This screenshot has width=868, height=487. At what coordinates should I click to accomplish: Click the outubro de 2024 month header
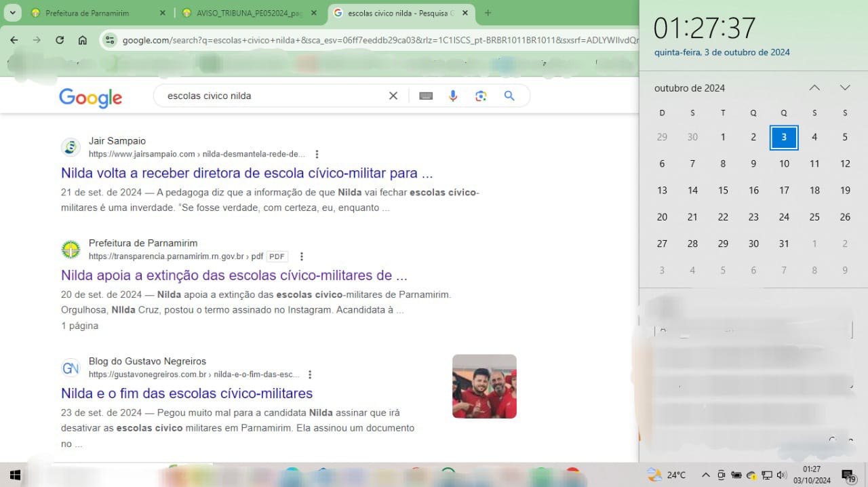[x=690, y=88]
